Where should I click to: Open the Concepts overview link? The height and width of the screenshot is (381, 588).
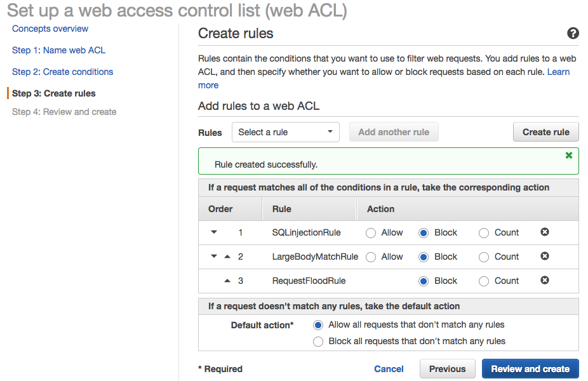point(50,29)
